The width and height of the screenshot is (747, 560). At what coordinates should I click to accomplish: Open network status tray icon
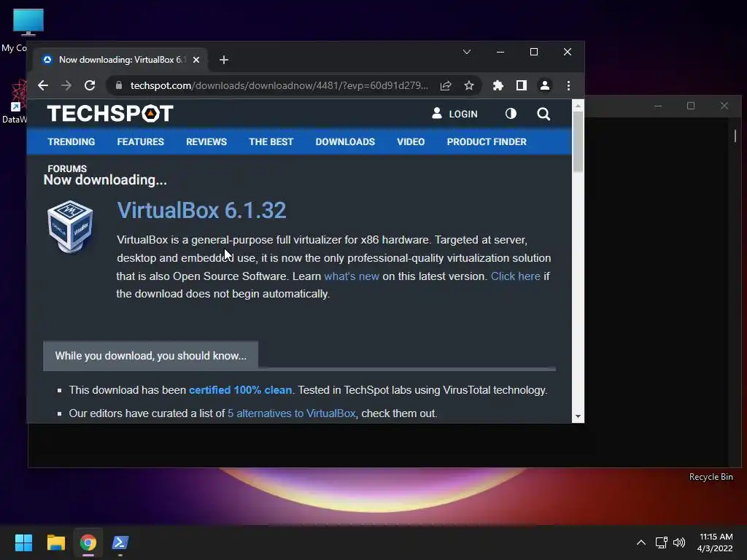[661, 542]
